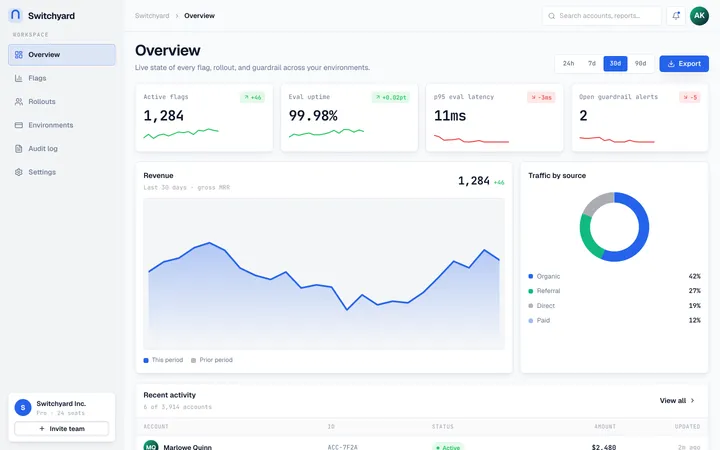
Task: Open the AK user avatar menu
Action: point(699,16)
